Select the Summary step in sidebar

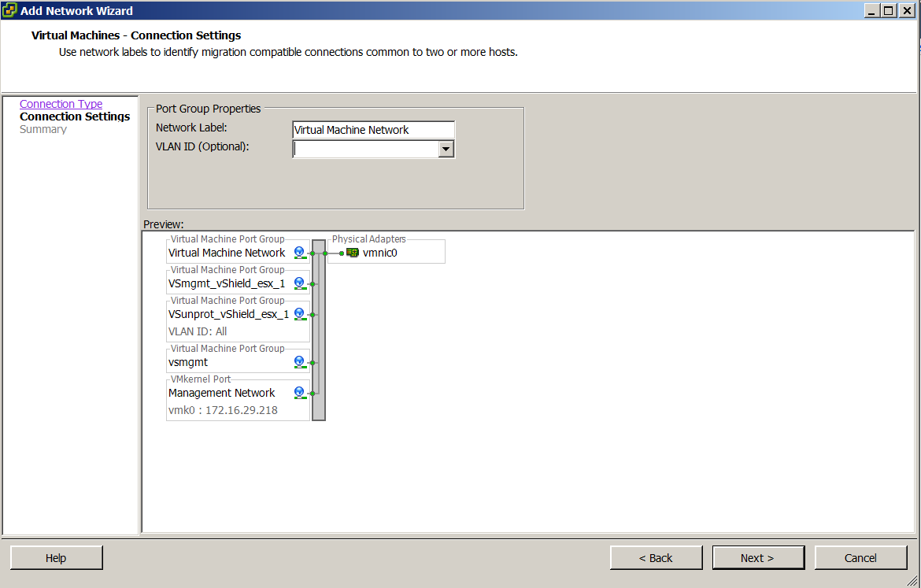43,129
